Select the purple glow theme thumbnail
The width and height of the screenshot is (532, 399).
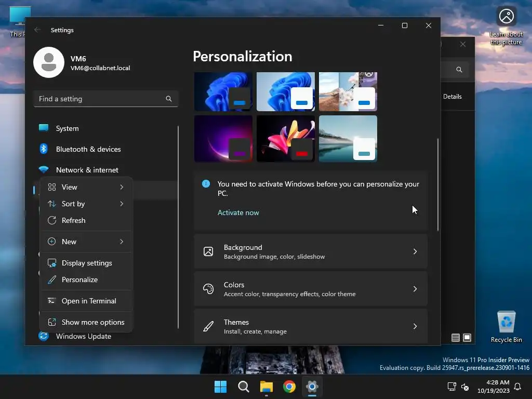coord(223,138)
